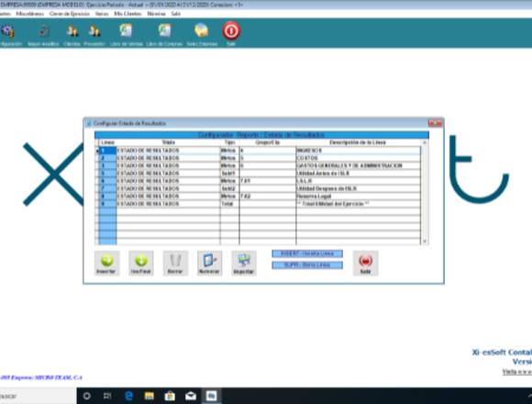The width and height of the screenshot is (532, 404).
Task: Click the Insertar button with green plus
Action: (x=107, y=264)
